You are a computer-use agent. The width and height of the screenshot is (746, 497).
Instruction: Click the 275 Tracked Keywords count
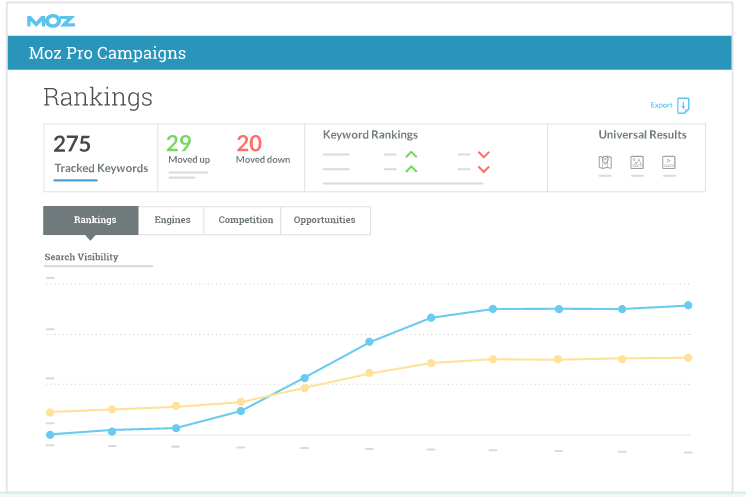[x=72, y=144]
